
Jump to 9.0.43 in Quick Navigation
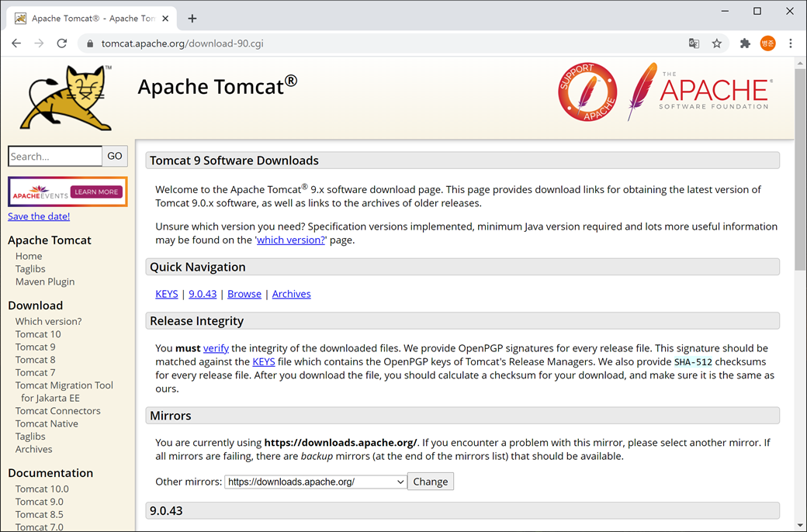(203, 294)
